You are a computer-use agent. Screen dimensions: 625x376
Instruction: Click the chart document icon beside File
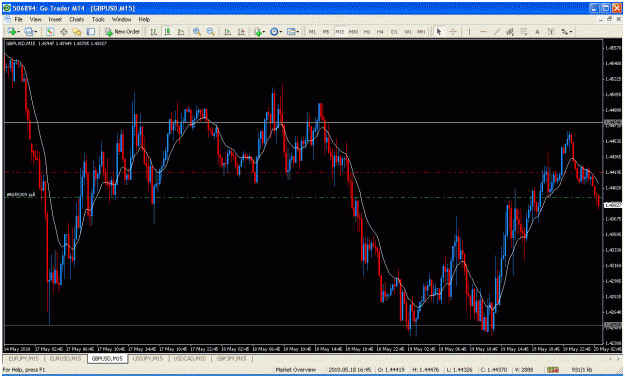pyautogui.click(x=7, y=19)
